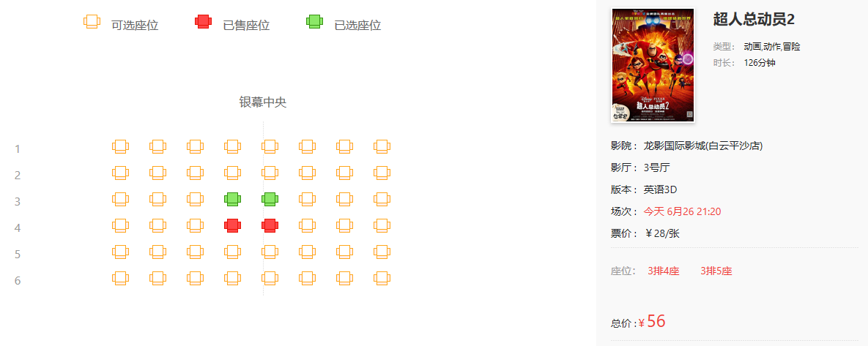Pick the first seat in row 6

click(x=121, y=278)
